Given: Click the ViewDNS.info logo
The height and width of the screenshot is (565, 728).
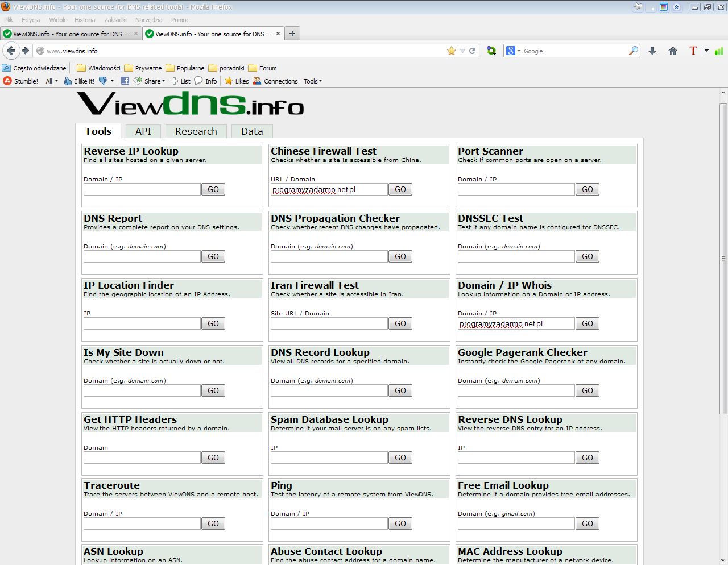Looking at the screenshot, I should tap(190, 104).
